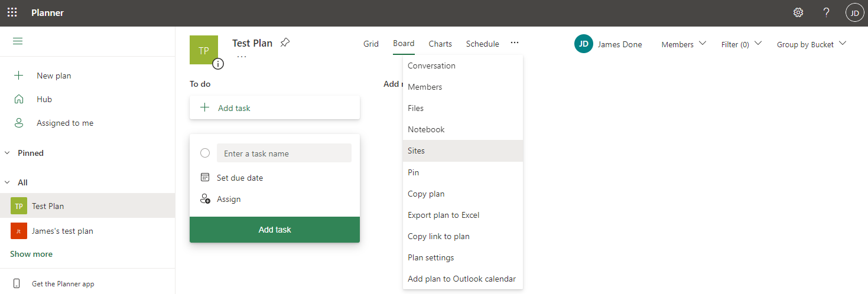Screen dimensions: 868x294
Task: Go to Hub in the sidebar
Action: [x=44, y=99]
